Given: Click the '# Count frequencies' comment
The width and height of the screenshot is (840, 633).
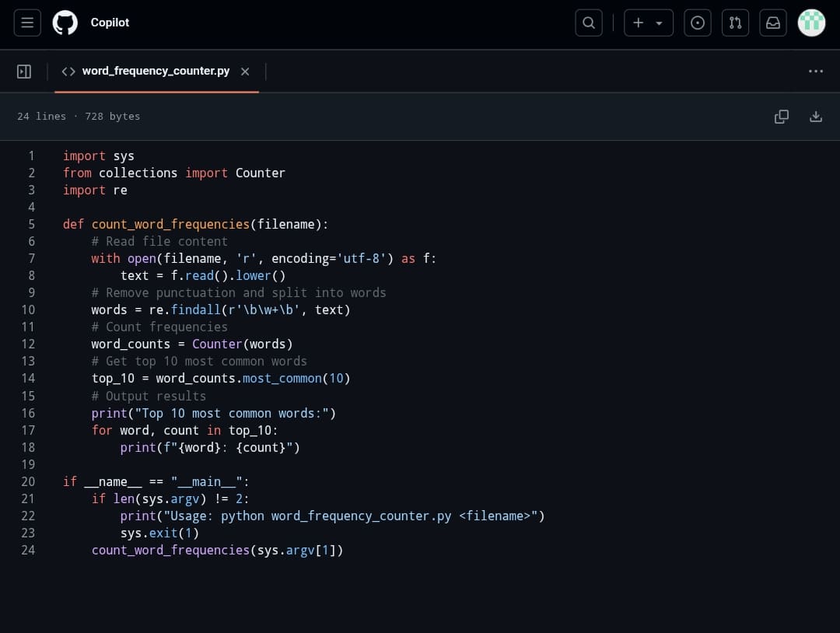Looking at the screenshot, I should pos(159,327).
